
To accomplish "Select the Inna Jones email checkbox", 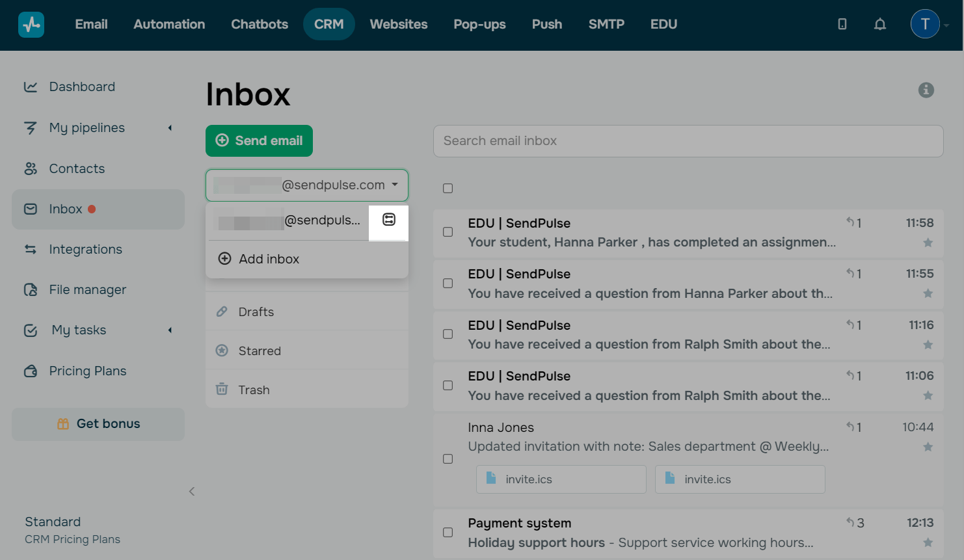I will [448, 459].
